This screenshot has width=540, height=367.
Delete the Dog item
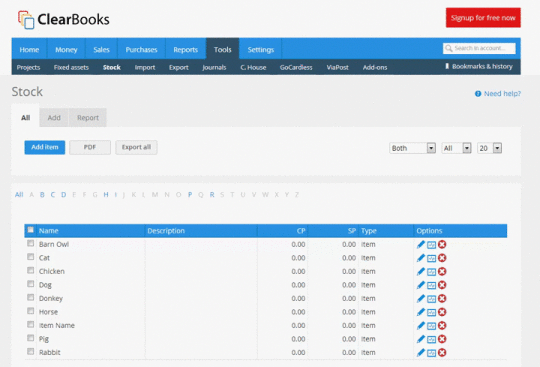[x=442, y=285]
